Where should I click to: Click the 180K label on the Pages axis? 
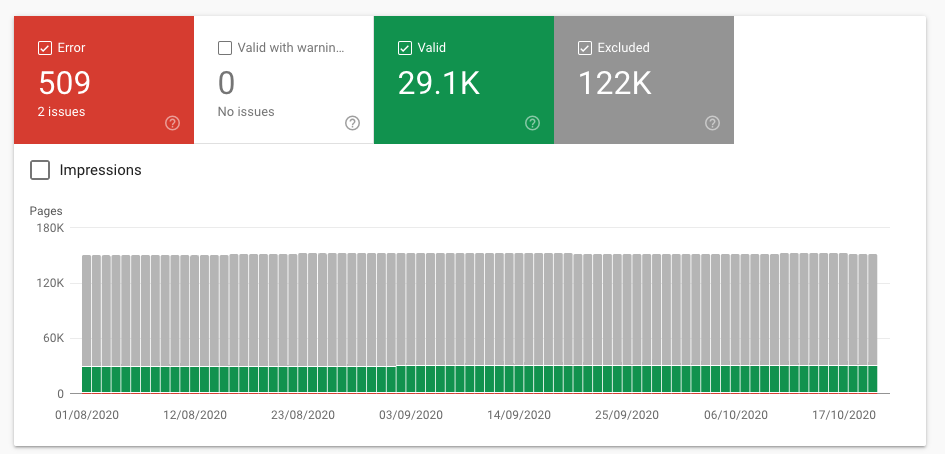point(50,229)
